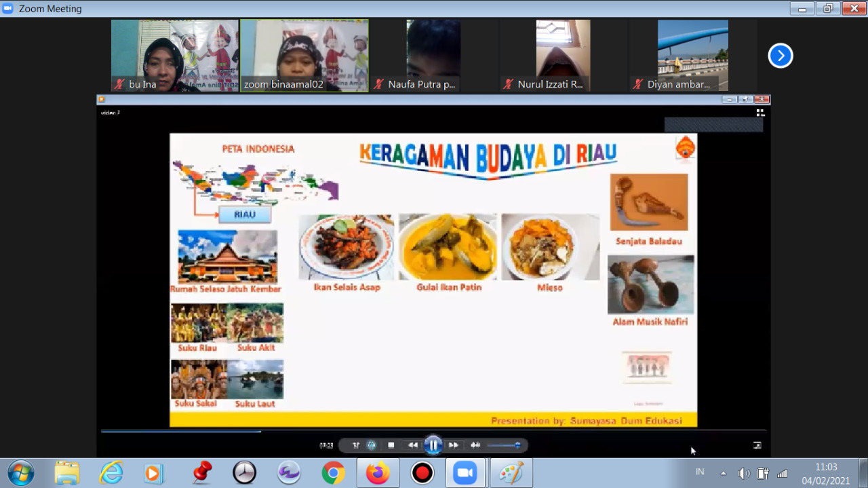Open the IN language input selector

tap(700, 472)
